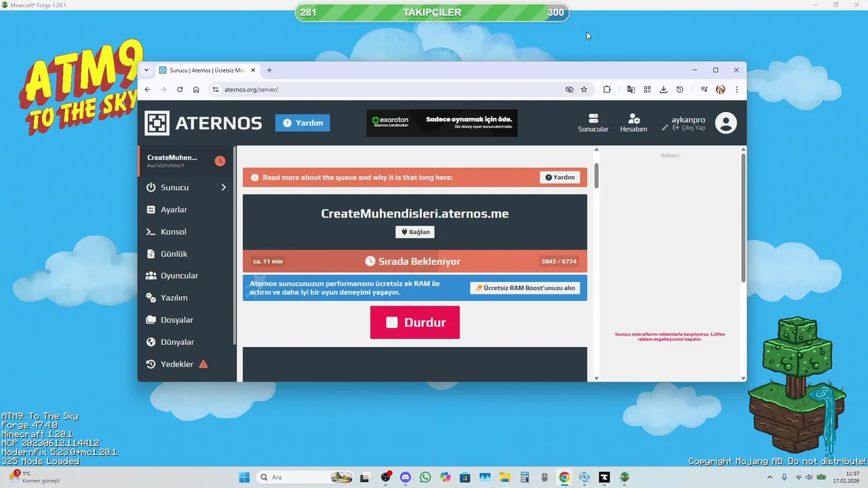Click the 3845 / 6774 queue position

[x=559, y=261]
